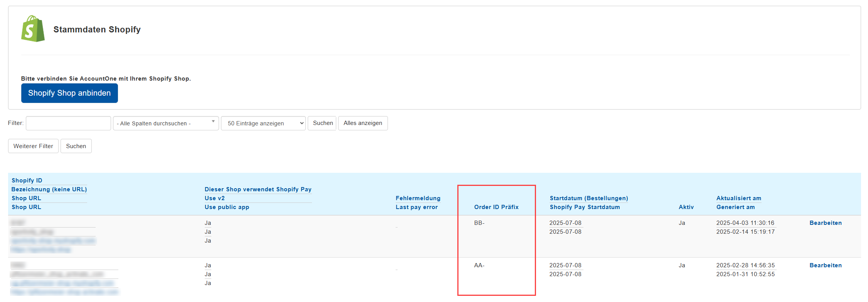This screenshot has width=868, height=302.
Task: Click the Stammdaten Shopify heading
Action: 97,30
